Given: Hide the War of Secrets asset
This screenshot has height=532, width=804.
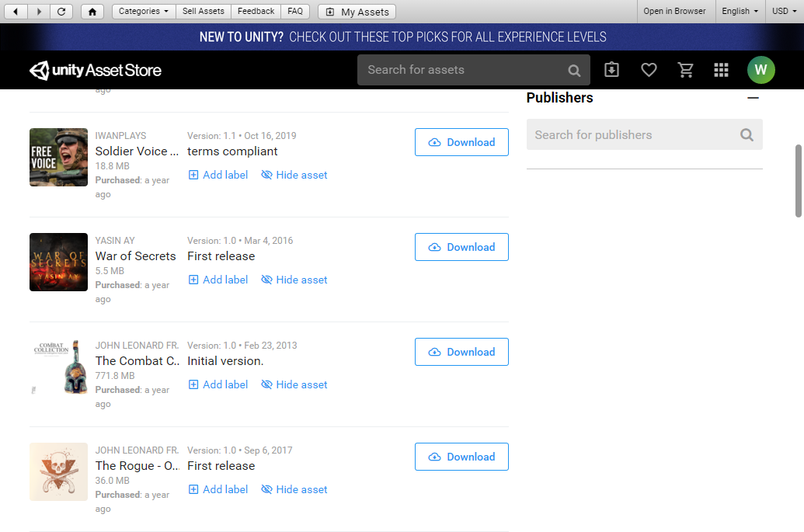Looking at the screenshot, I should [294, 280].
